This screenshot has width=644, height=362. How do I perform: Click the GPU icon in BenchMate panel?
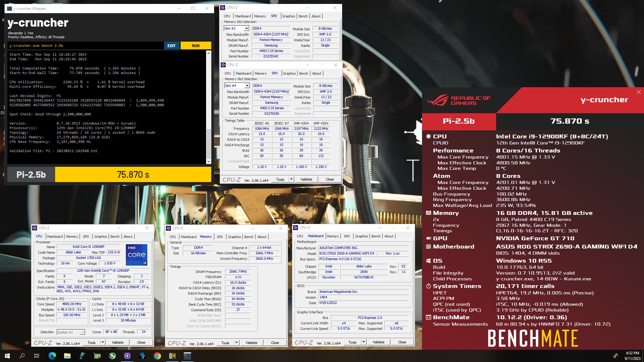point(428,238)
